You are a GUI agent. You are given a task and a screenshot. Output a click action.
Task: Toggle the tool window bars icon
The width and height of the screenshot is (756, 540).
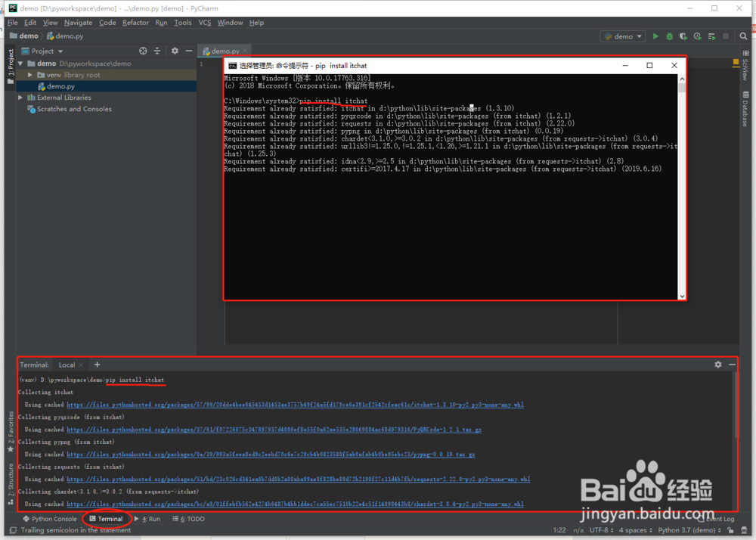pyautogui.click(x=13, y=530)
